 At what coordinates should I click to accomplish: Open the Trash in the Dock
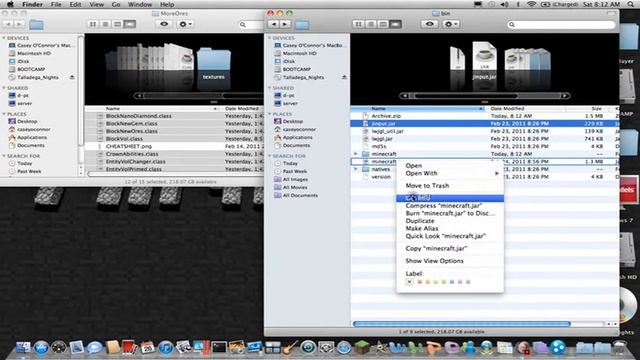620,348
